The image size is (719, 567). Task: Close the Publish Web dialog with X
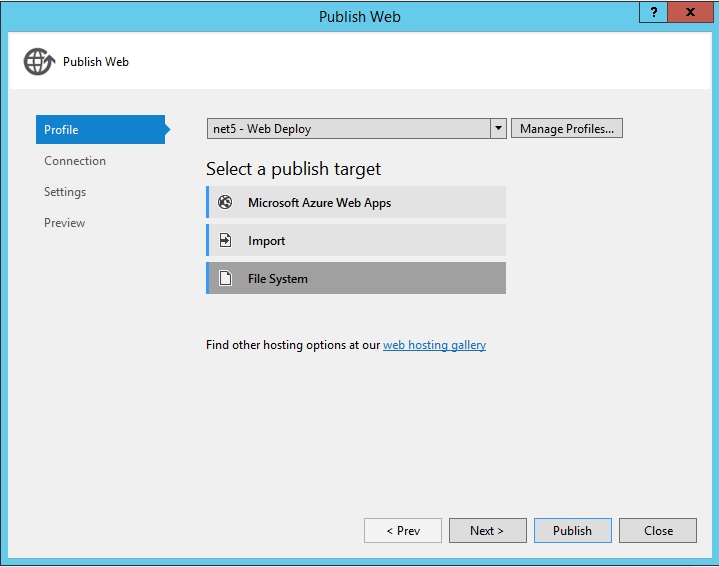point(690,12)
